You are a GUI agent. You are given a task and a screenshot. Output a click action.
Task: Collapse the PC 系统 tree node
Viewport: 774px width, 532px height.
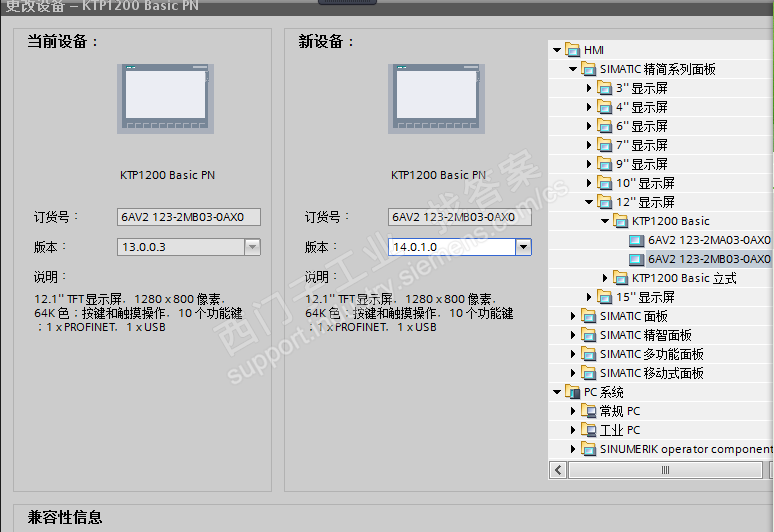click(x=557, y=392)
